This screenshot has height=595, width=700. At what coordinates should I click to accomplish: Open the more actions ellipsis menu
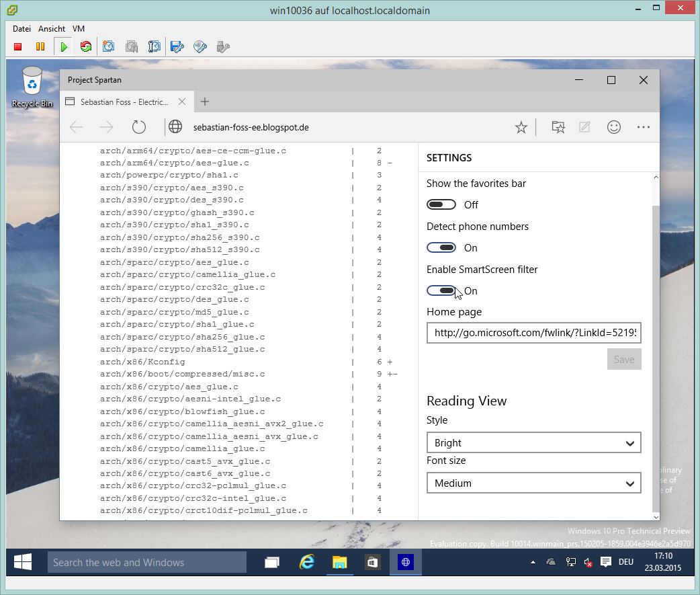pos(644,127)
